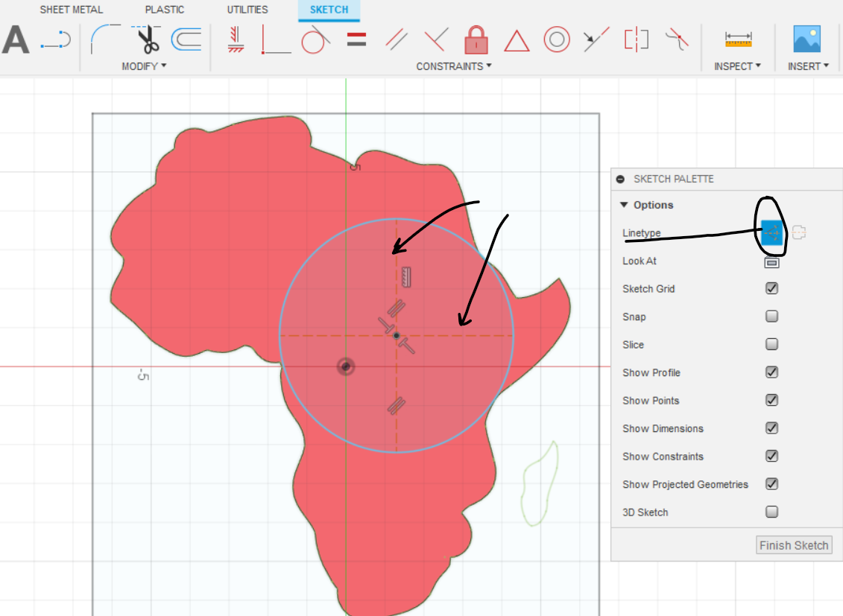Select the small island outline sketch
The width and height of the screenshot is (843, 616).
coord(540,483)
